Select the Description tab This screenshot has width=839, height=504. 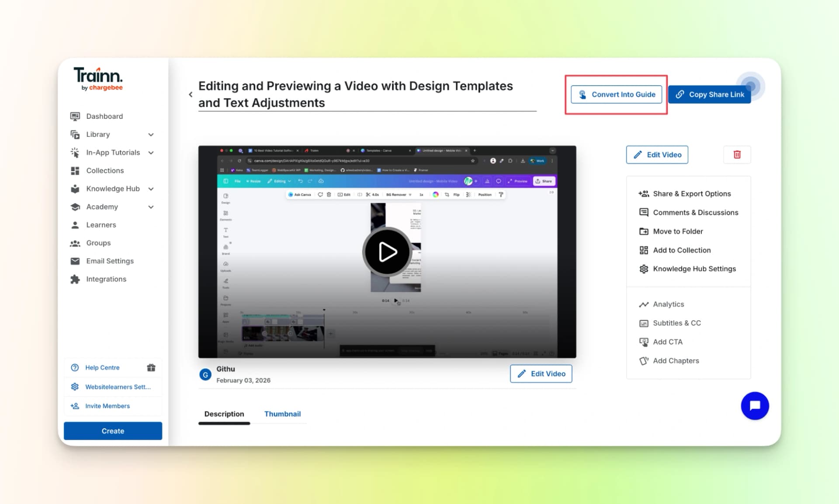point(224,414)
